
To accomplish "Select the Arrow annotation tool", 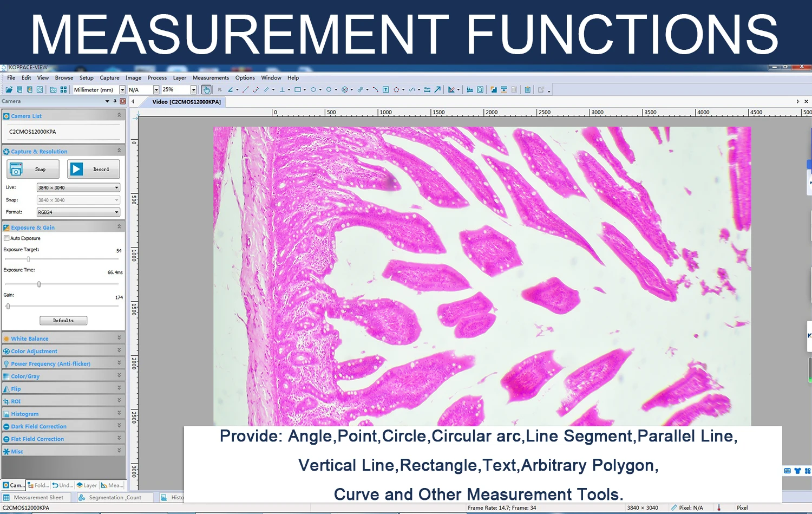I will tap(437, 90).
